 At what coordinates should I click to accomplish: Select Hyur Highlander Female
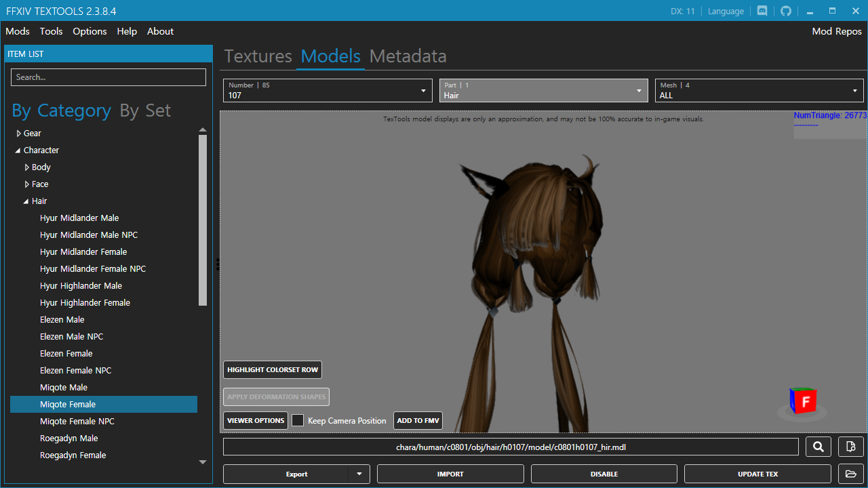tap(85, 303)
